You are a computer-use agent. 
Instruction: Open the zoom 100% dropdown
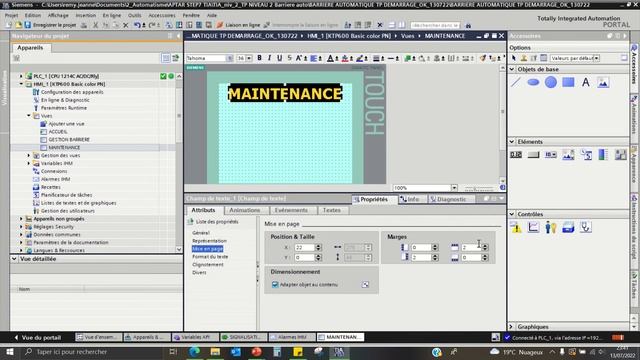454,188
